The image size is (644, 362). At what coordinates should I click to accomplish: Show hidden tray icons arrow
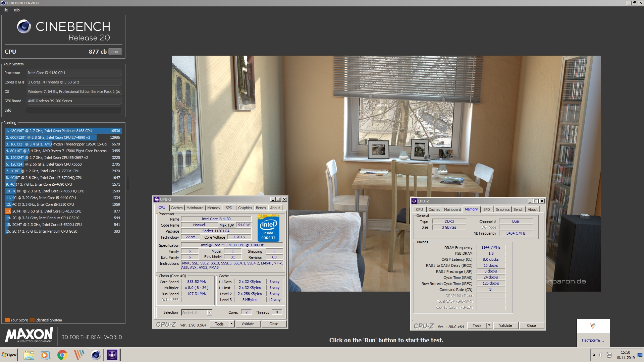point(594,355)
